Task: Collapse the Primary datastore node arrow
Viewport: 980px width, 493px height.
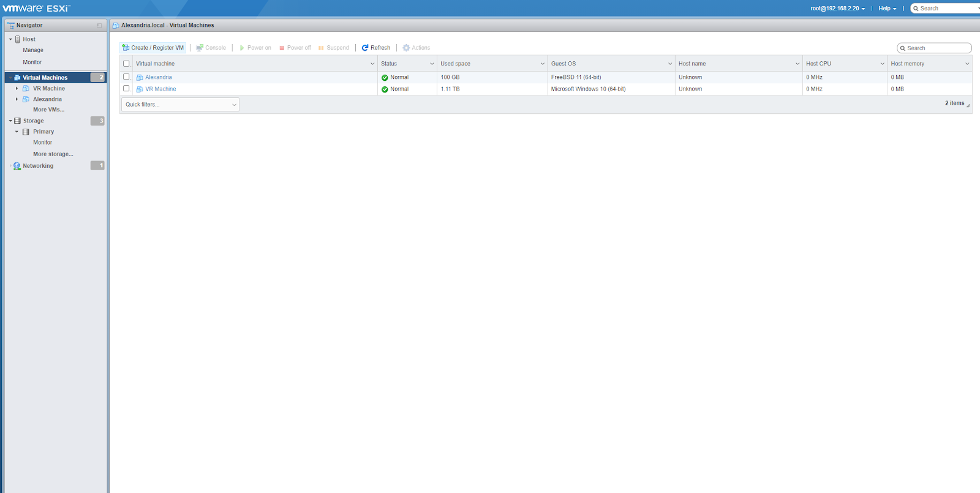Action: click(17, 132)
